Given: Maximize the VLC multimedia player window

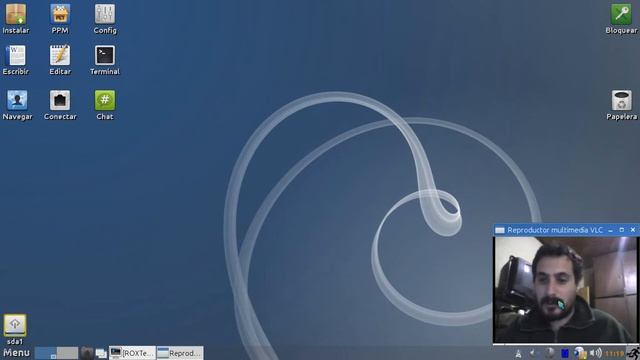Looking at the screenshot, I should click(x=622, y=230).
